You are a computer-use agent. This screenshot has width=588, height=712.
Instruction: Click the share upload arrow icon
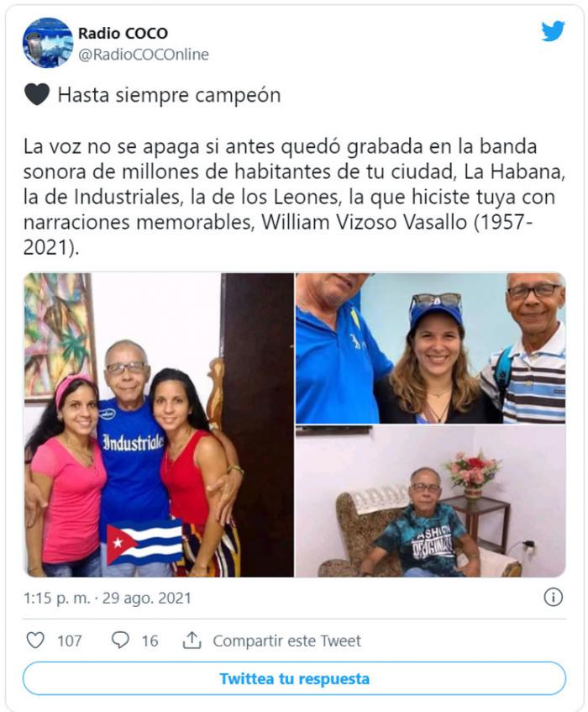192,641
